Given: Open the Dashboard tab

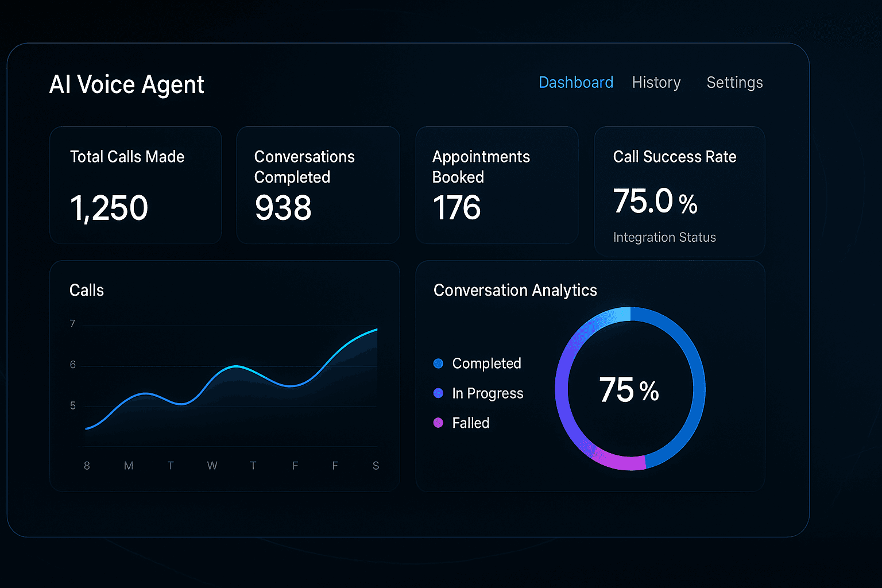Looking at the screenshot, I should click(x=576, y=83).
